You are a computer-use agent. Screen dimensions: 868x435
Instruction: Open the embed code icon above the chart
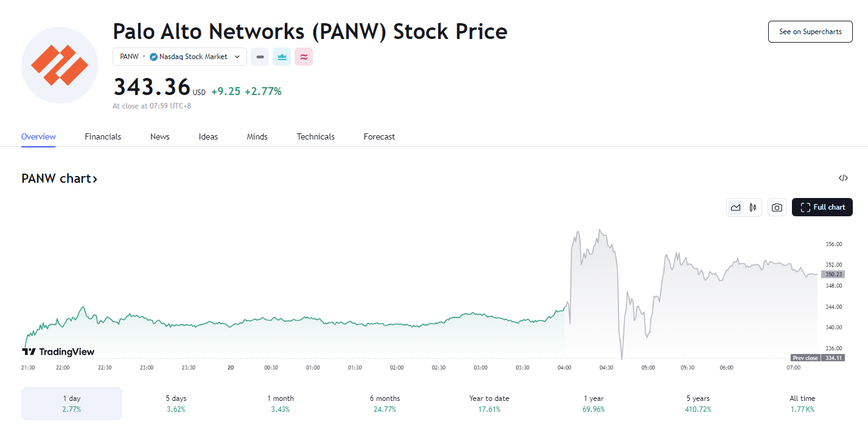tap(843, 178)
